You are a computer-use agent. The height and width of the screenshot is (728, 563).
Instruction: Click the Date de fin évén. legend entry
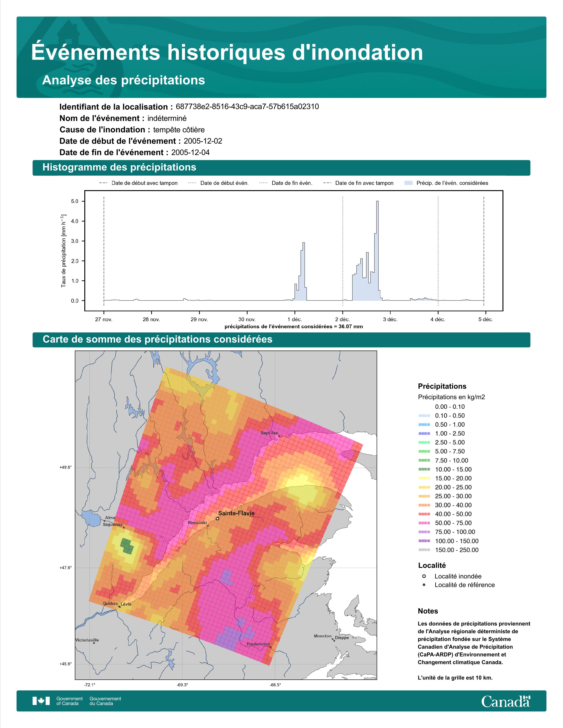[x=286, y=183]
